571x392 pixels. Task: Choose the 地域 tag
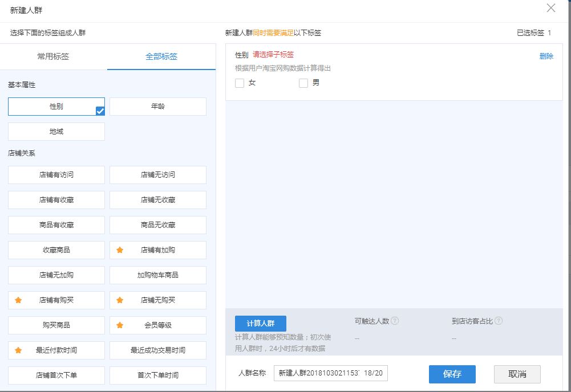coord(56,132)
